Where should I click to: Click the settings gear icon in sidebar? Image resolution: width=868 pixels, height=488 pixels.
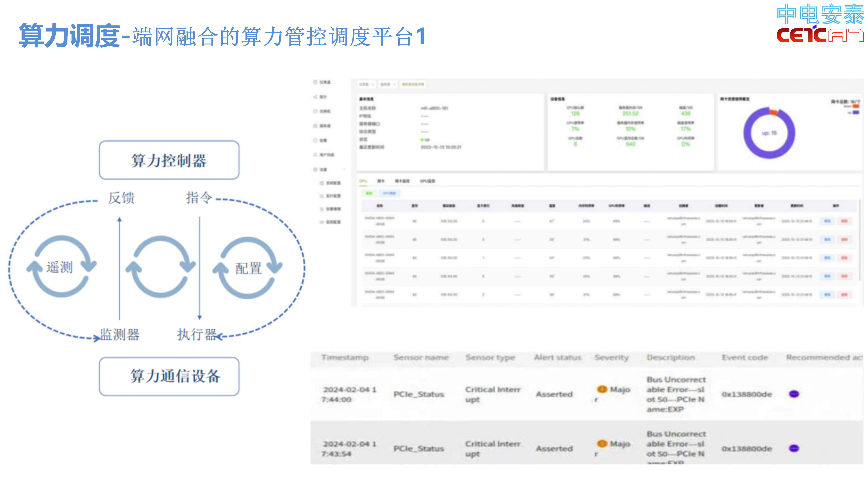pos(315,169)
